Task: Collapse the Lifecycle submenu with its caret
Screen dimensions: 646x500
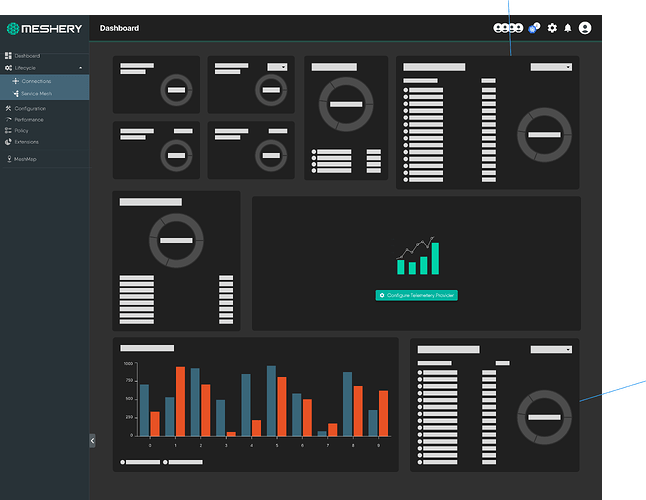Action: [80, 68]
